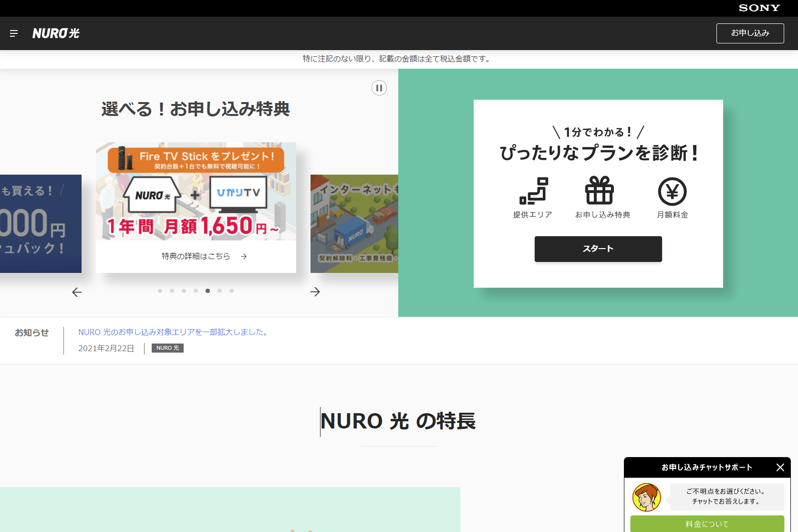
Task: Click the 月額料金 yen icon
Action: (x=673, y=191)
